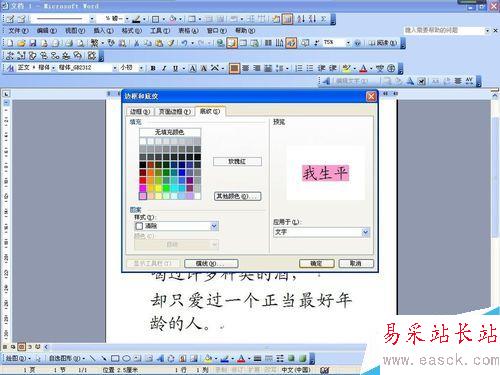Insert WordArt from drawing toolbar

[x=160, y=359]
